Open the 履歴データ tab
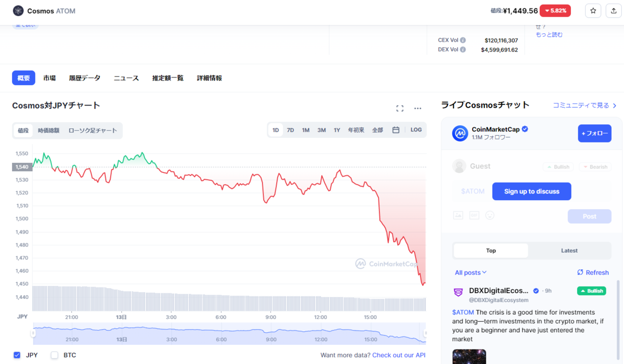Viewport: 624px width, 364px height. tap(85, 78)
